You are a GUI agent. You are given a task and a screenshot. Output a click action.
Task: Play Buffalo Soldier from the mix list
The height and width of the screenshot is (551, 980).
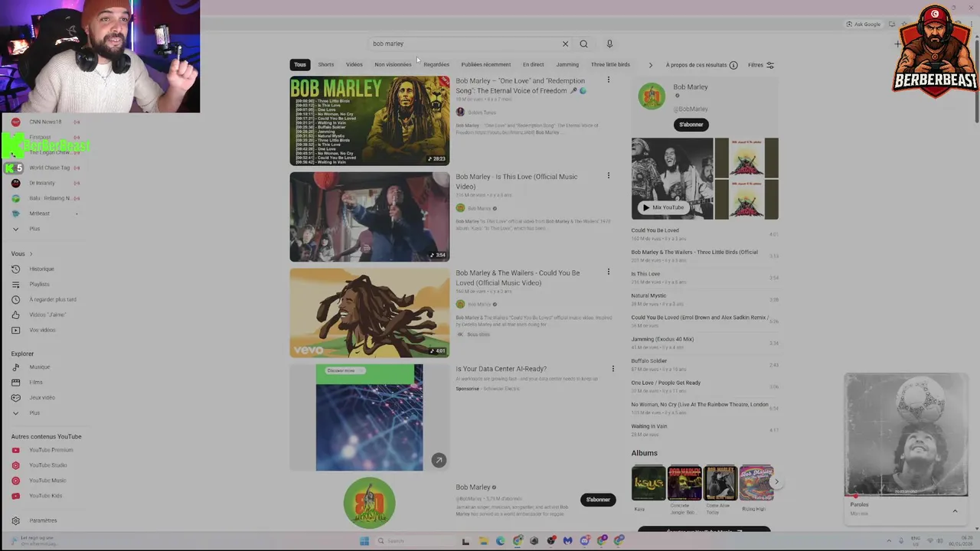point(648,361)
